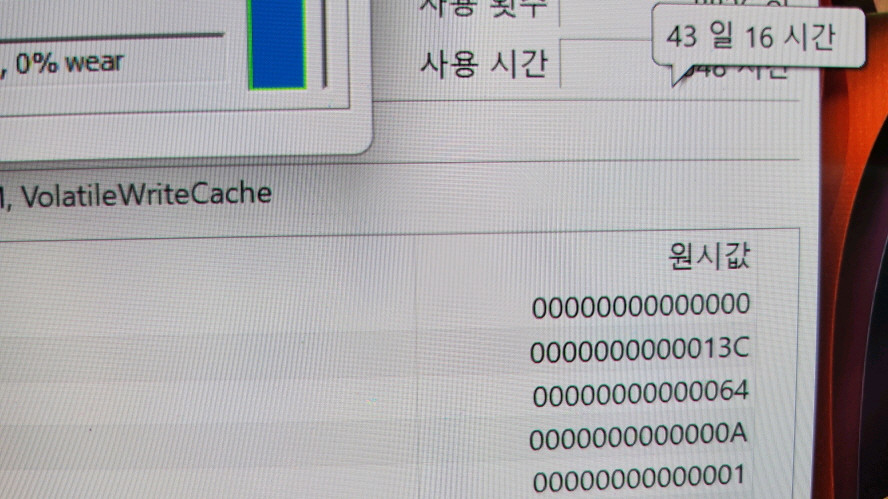Select raw value 00000000000064
The height and width of the screenshot is (499, 888).
[x=641, y=393]
